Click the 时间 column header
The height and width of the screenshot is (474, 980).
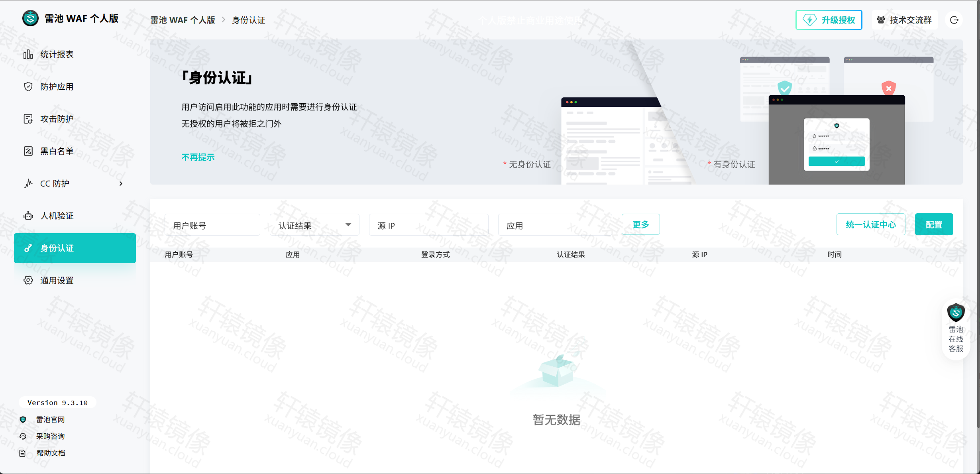835,254
